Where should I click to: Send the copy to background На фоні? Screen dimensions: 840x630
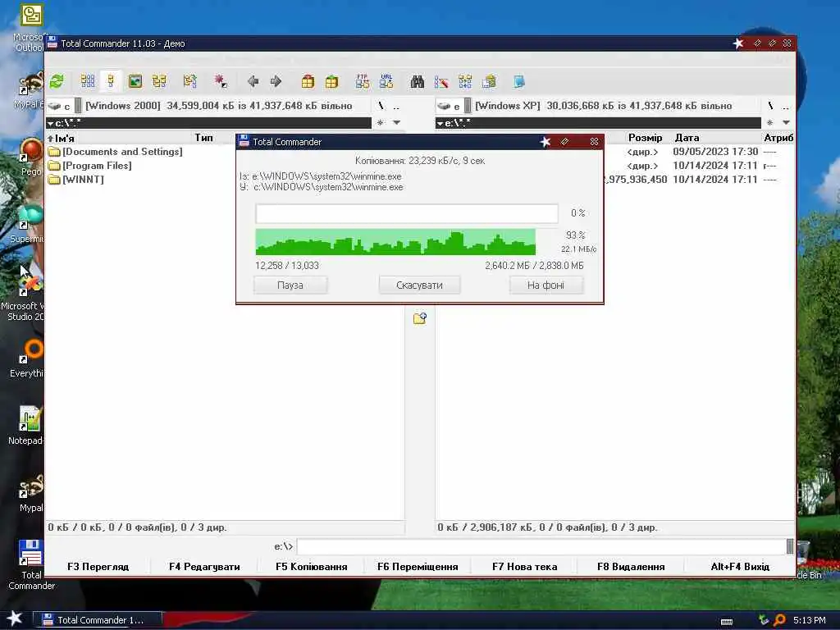coord(546,285)
